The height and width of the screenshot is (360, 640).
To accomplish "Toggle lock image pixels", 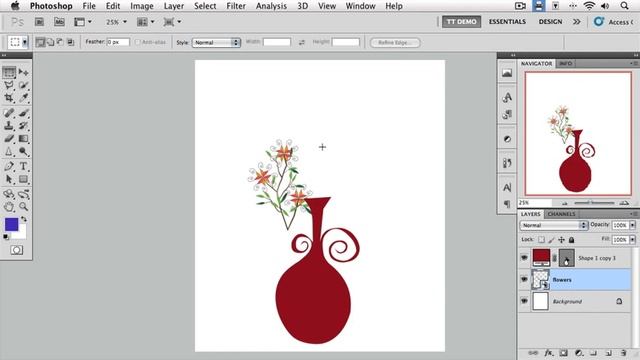I will [x=551, y=240].
